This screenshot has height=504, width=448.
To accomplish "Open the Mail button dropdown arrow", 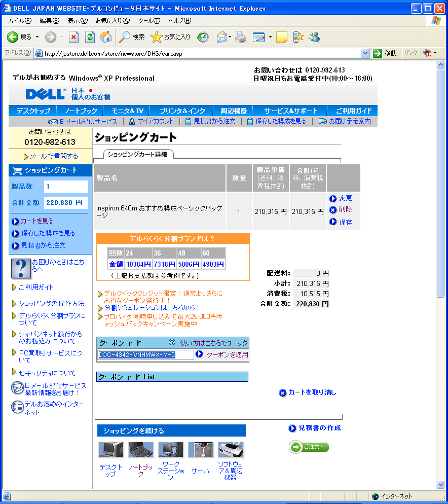I will [x=230, y=37].
